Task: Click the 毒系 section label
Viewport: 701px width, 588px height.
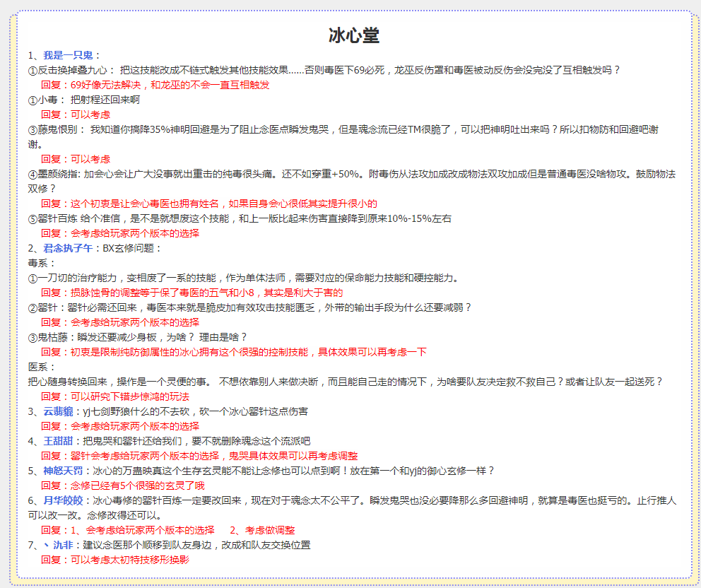Action: (42, 263)
